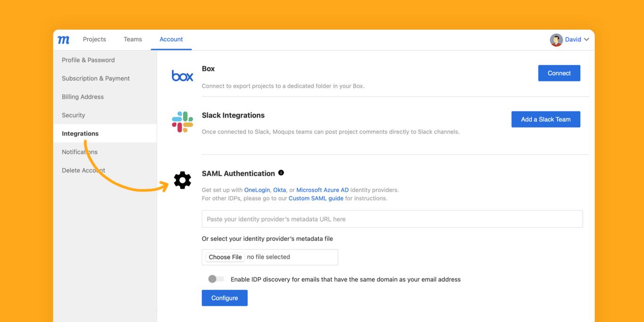The height and width of the screenshot is (322, 644).
Task: Open the Teams tab
Action: coord(132,40)
